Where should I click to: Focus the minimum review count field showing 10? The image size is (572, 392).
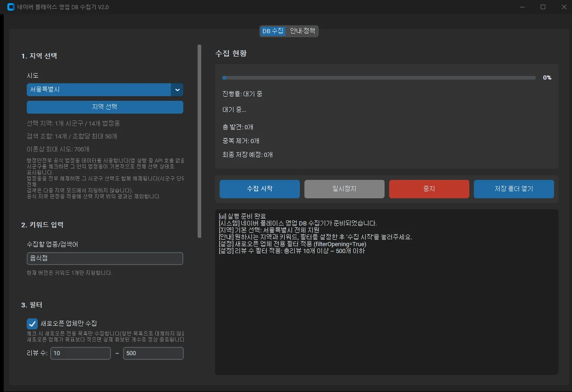81,353
